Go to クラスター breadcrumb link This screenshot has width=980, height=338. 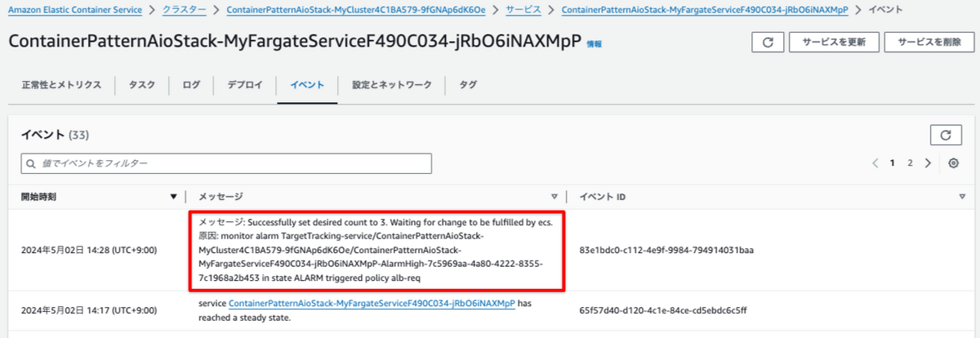[185, 10]
